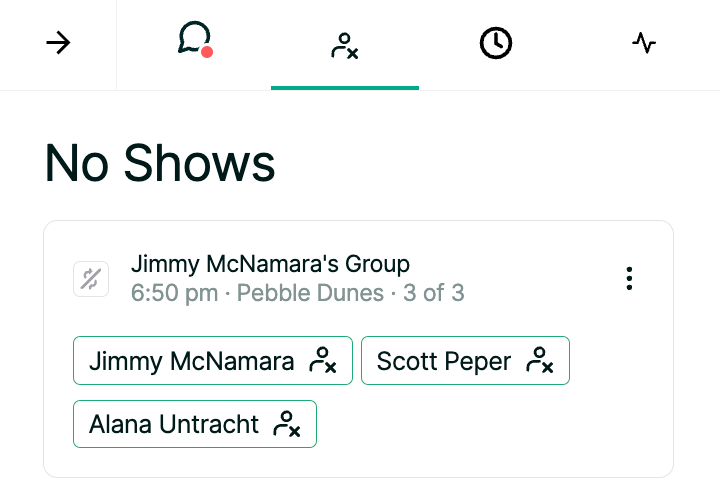Click the red notification dot on chat

[x=207, y=52]
